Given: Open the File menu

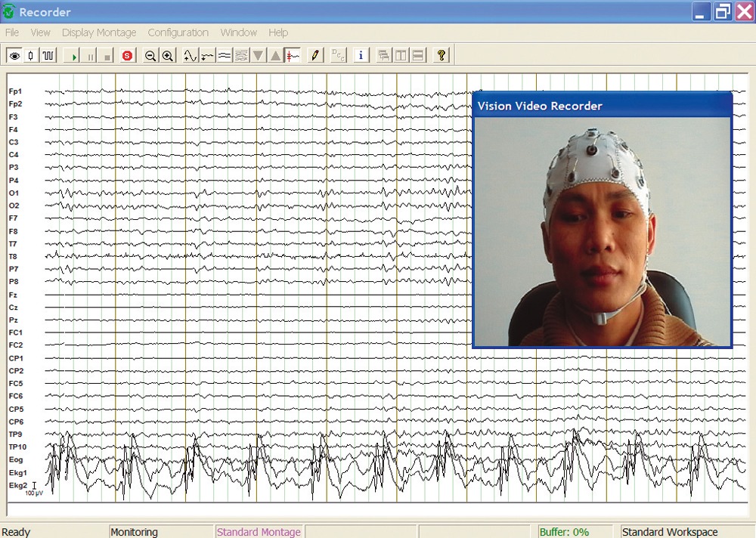Looking at the screenshot, I should coord(12,32).
